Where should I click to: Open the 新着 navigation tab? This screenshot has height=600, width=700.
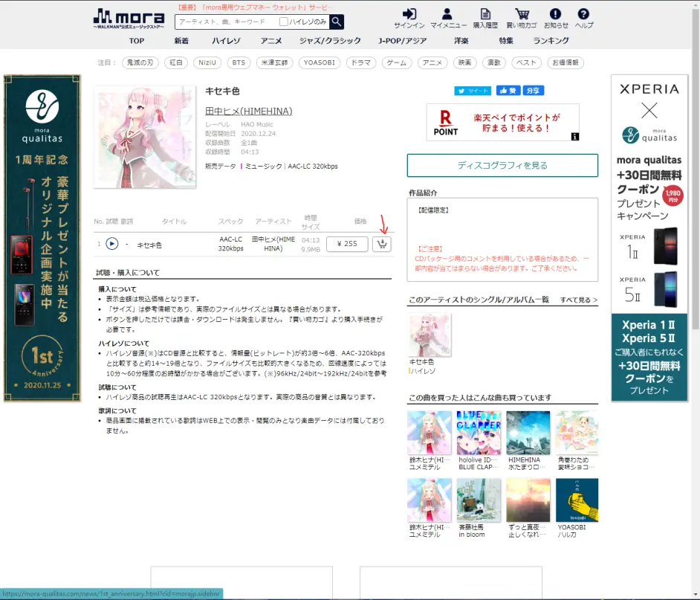[181, 41]
